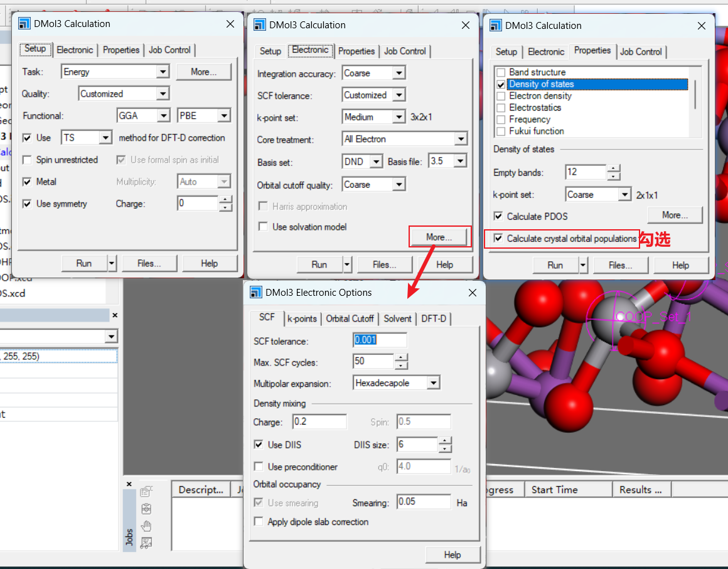Enable the Use preconditioner checkbox
Screen dimensions: 728x569
tap(259, 467)
